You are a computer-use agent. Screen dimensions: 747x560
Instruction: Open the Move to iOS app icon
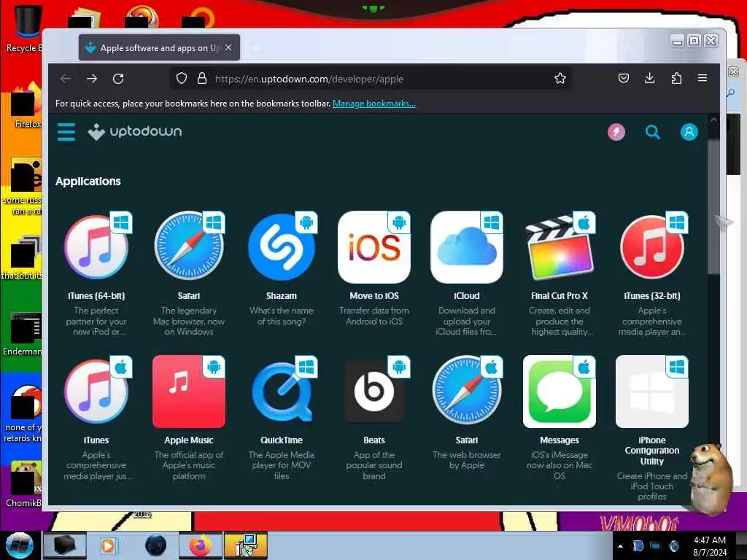pyautogui.click(x=374, y=247)
